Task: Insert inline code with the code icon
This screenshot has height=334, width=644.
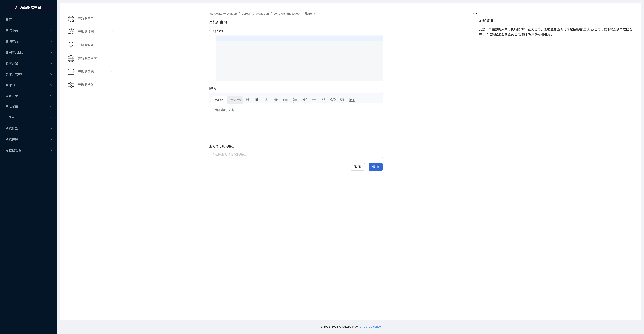Action: (333, 100)
